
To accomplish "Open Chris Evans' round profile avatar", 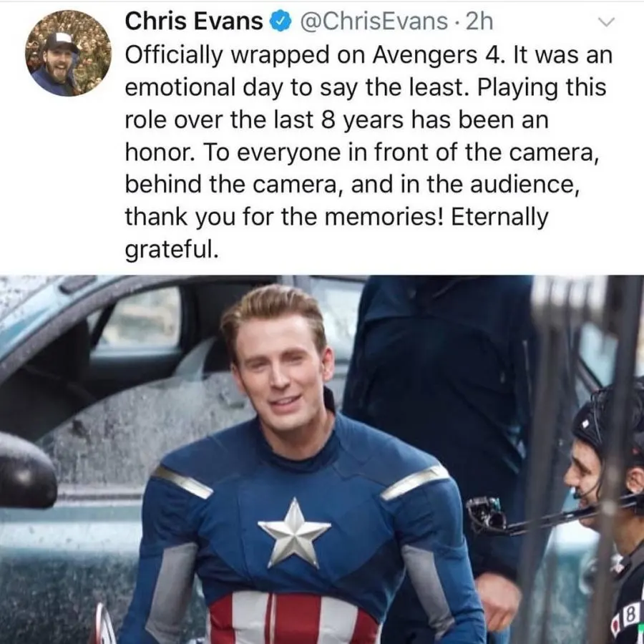I will pyautogui.click(x=68, y=53).
